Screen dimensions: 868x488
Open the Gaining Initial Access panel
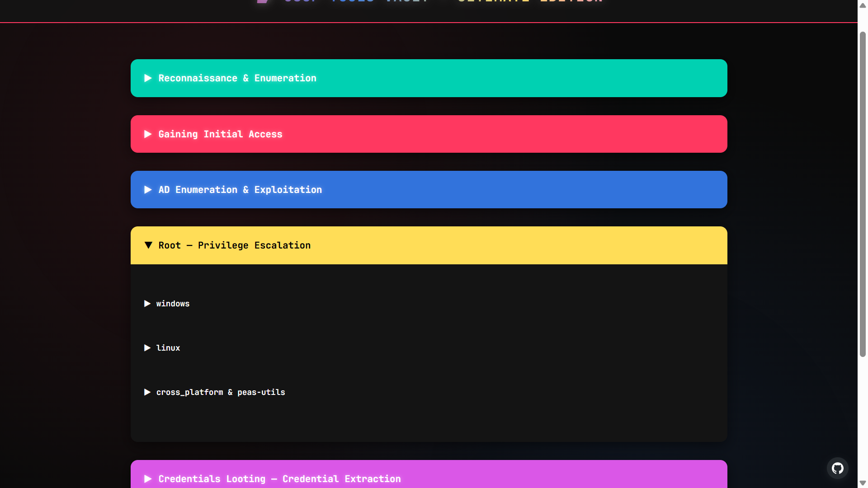(220, 134)
